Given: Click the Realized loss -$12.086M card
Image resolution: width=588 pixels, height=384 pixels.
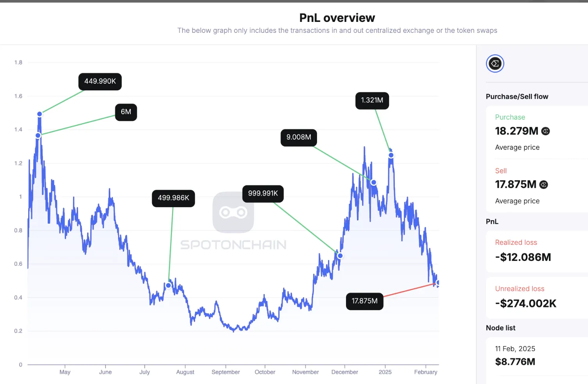Looking at the screenshot, I should tap(537, 251).
